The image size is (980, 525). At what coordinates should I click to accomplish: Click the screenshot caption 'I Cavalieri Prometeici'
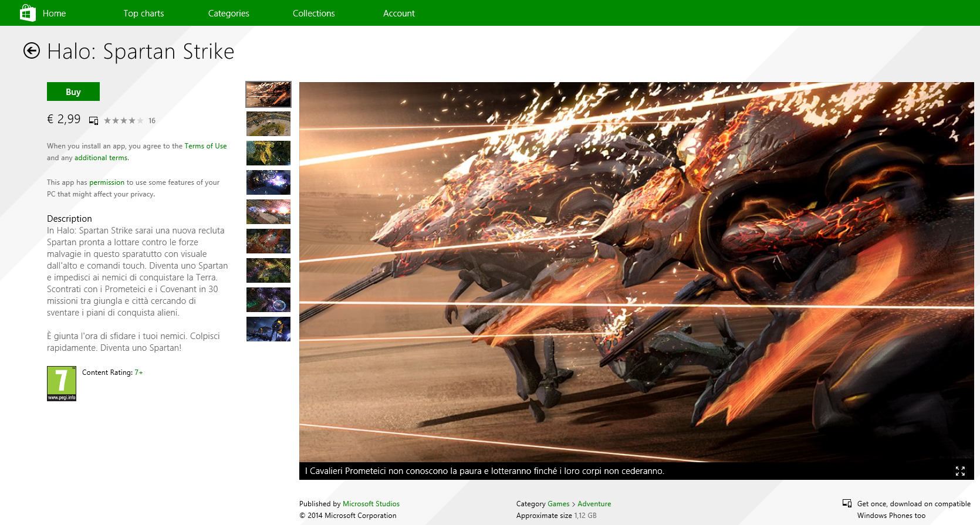(485, 471)
